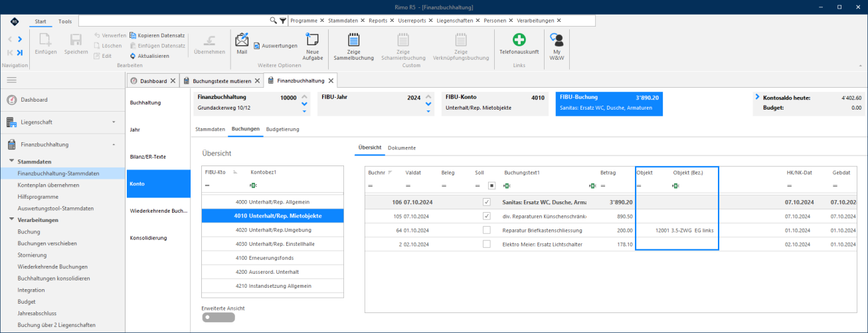Collapse the Finanzbuchhaltung sidebar section
The image size is (868, 333).
113,144
